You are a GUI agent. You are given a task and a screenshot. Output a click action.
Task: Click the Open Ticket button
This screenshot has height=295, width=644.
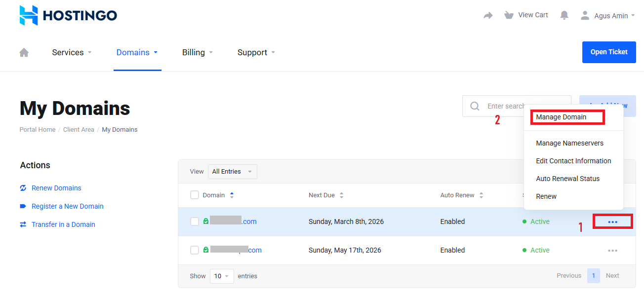609,52
